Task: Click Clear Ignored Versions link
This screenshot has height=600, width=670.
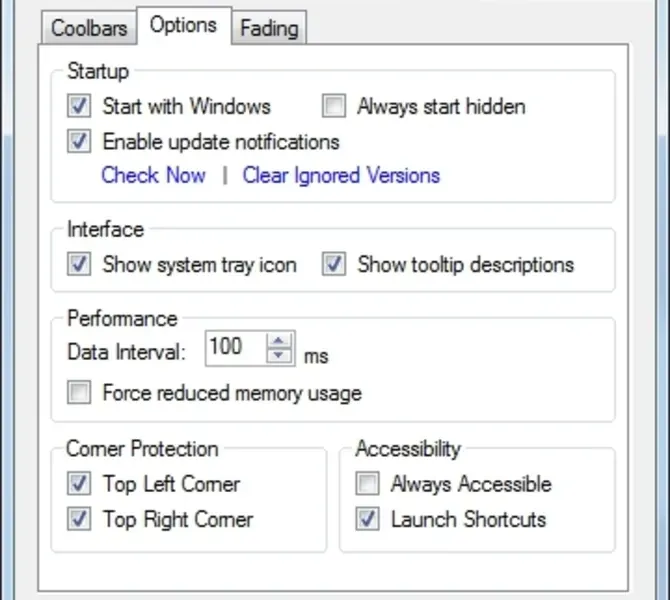Action: [341, 176]
